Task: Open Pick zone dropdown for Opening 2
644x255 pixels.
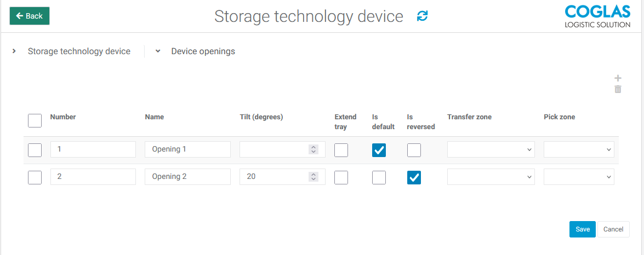Action: [x=578, y=177]
